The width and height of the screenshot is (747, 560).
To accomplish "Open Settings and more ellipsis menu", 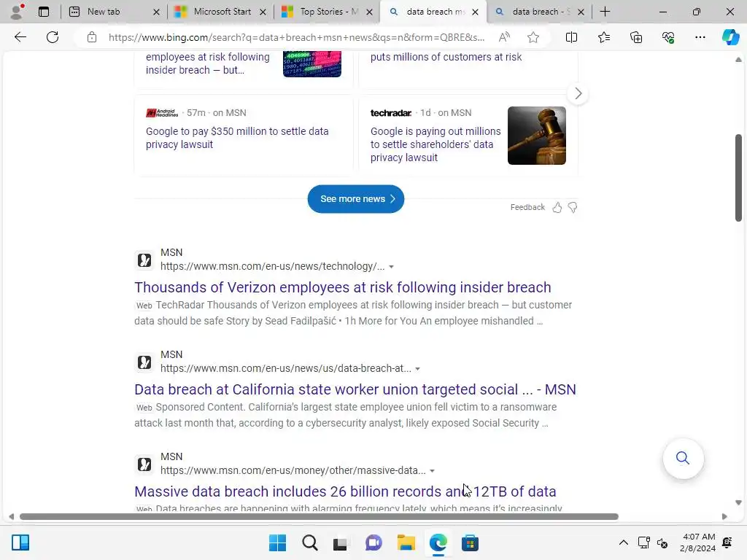I will (700, 37).
